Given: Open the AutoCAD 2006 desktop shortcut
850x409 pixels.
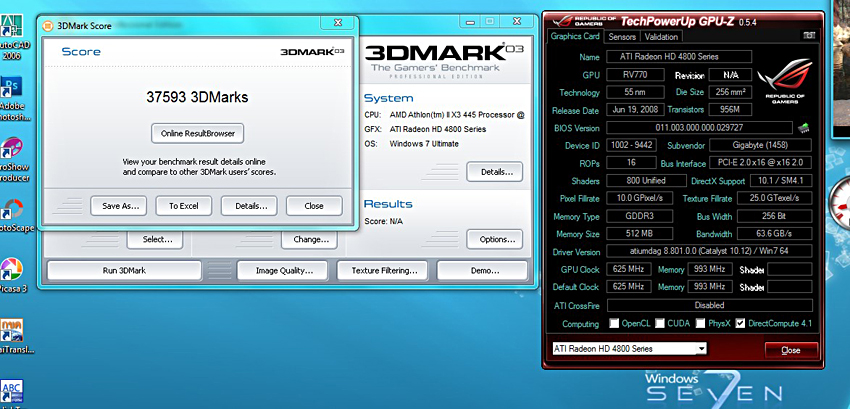Looking at the screenshot, I should coord(13,37).
